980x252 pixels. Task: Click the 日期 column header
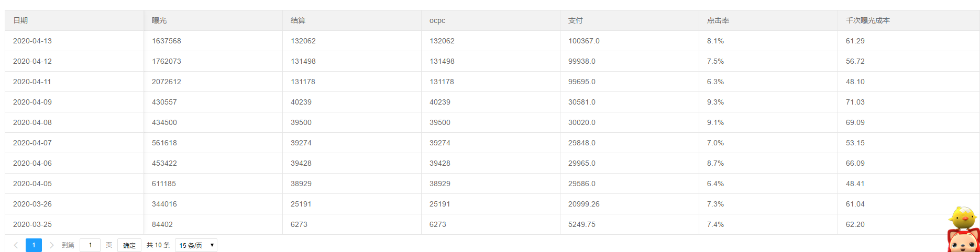coord(20,20)
